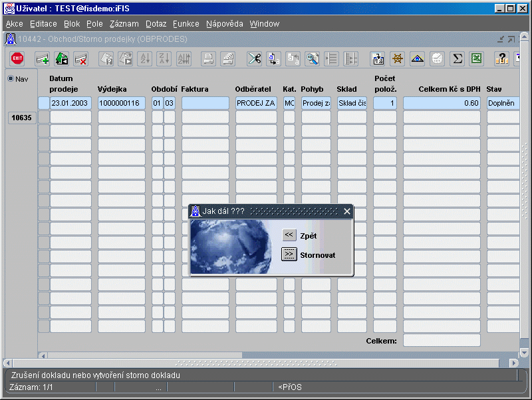Image resolution: width=532 pixels, height=400 pixels.
Task: Click the Zpět back button in dialog
Action: [289, 235]
